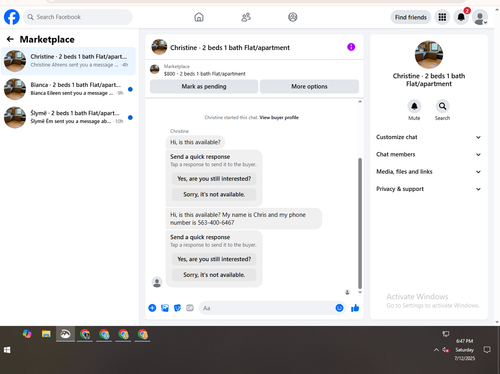Click the Windows Start button

click(x=7, y=350)
